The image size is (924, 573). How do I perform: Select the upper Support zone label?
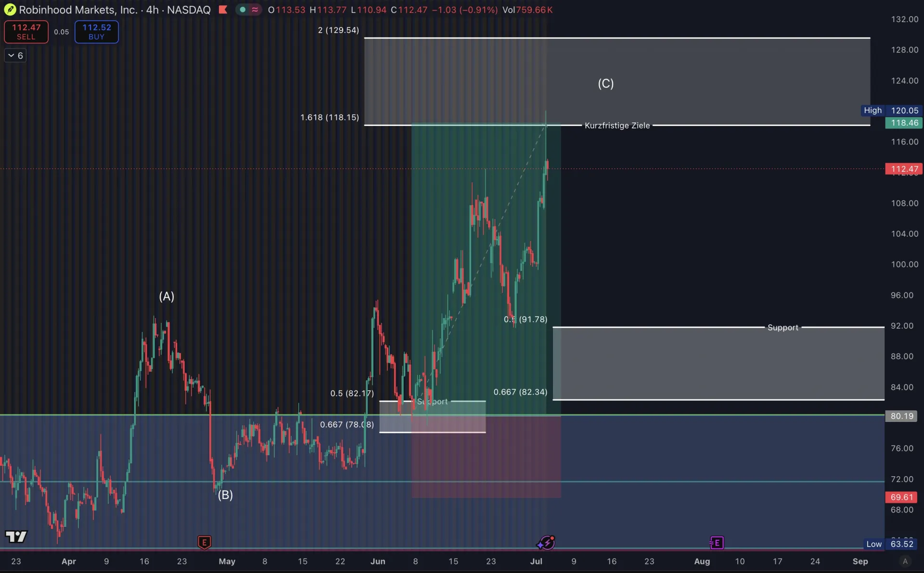point(783,328)
